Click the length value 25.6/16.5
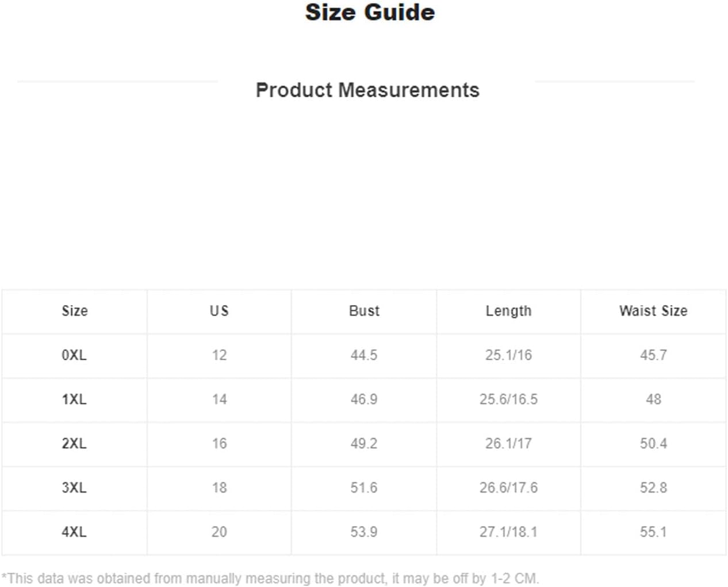The width and height of the screenshot is (728, 587). 508,399
